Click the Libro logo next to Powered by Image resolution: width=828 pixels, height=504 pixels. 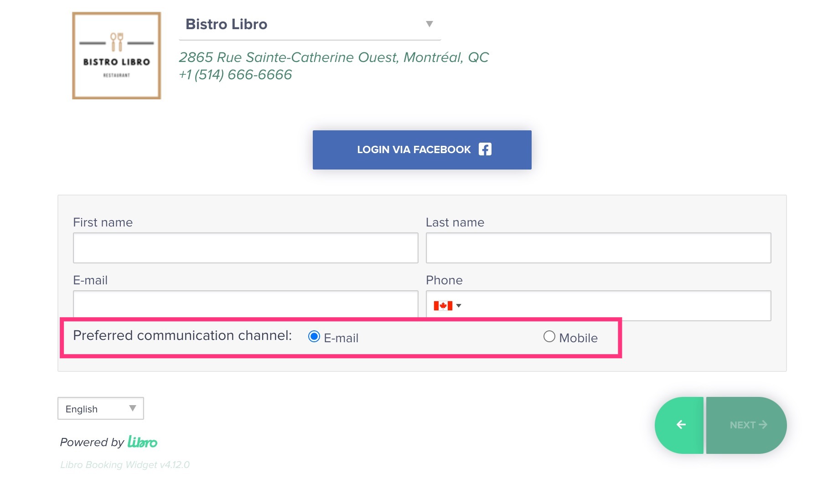click(142, 442)
